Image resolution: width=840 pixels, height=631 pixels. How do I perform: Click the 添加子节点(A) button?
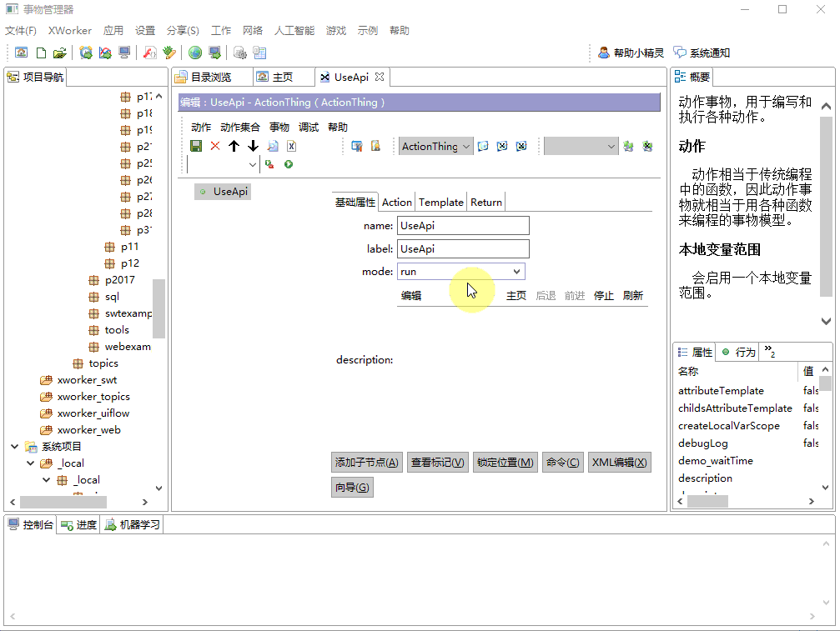point(367,463)
